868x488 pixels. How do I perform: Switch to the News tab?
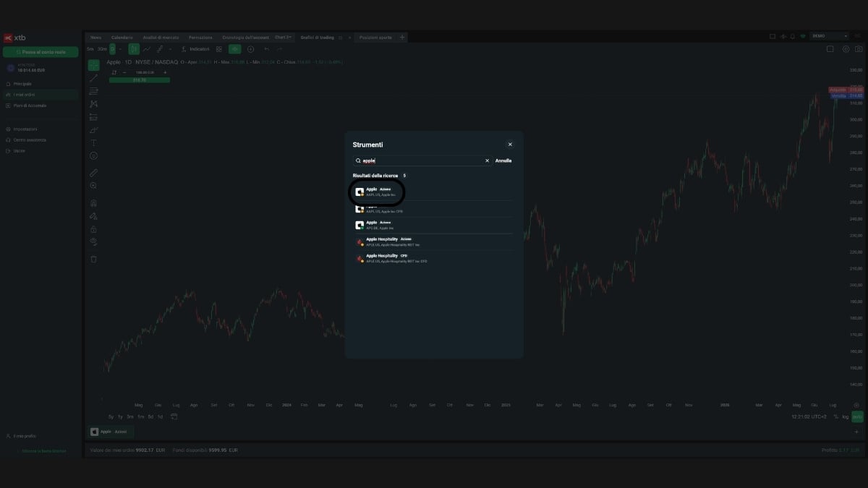point(95,37)
